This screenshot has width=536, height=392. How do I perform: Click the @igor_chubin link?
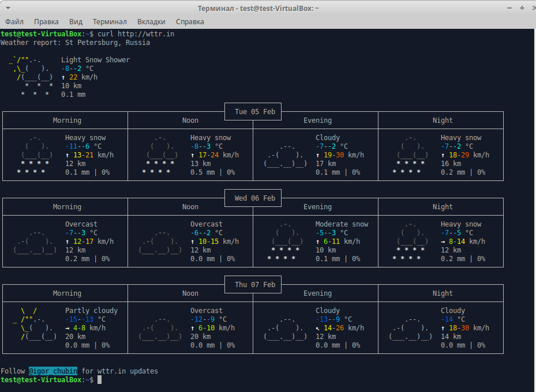pyautogui.click(x=53, y=371)
